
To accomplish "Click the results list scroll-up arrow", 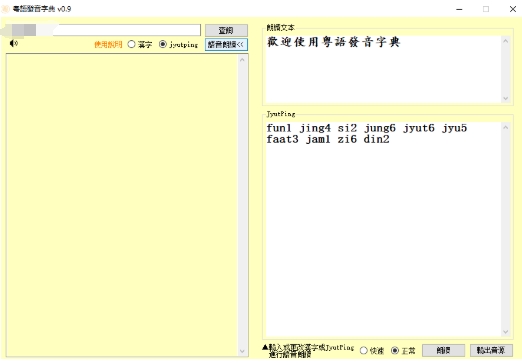I will 242,60.
